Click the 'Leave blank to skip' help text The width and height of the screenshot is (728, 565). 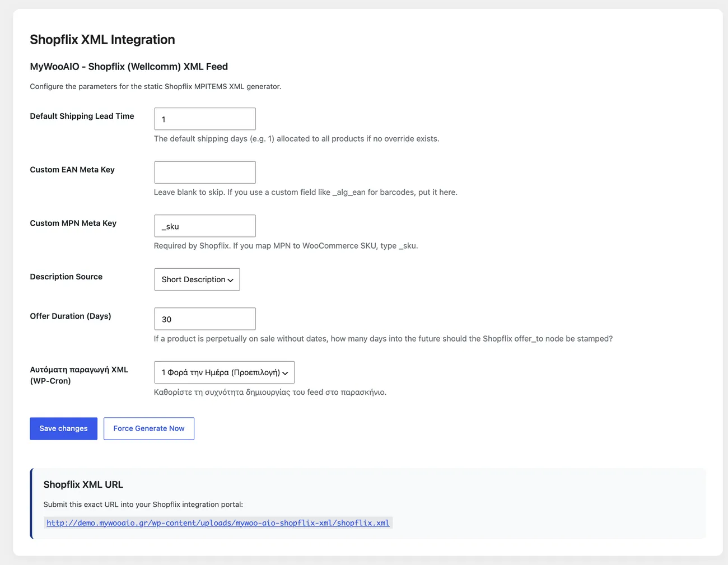click(x=306, y=192)
